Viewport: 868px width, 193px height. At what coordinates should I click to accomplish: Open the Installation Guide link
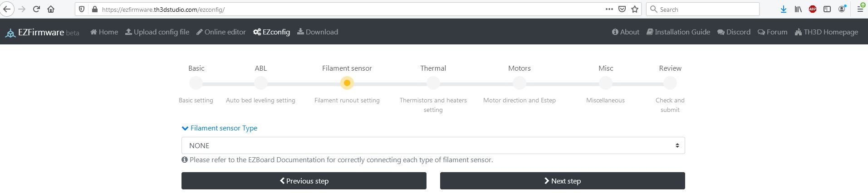[678, 32]
